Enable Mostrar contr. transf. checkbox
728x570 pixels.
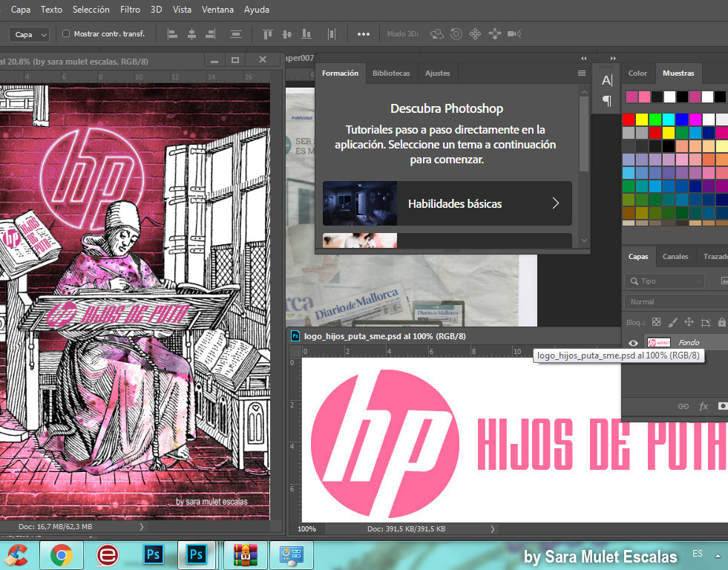click(x=66, y=33)
